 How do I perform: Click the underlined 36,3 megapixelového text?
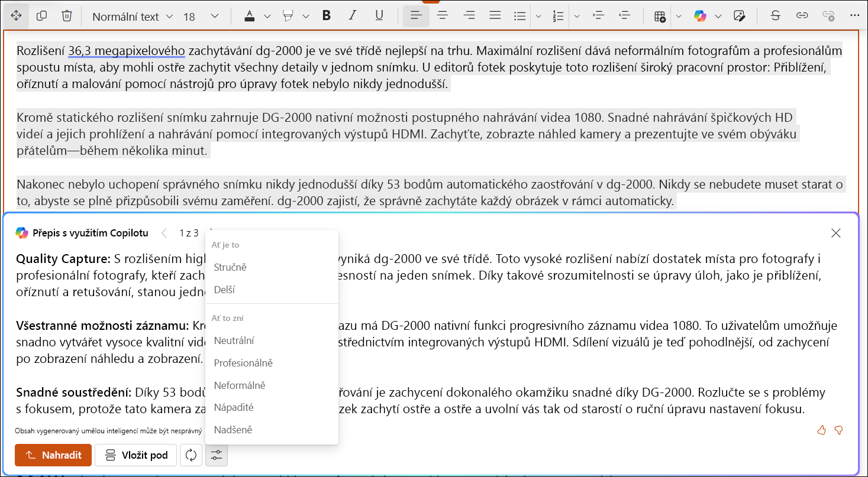pyautogui.click(x=127, y=50)
